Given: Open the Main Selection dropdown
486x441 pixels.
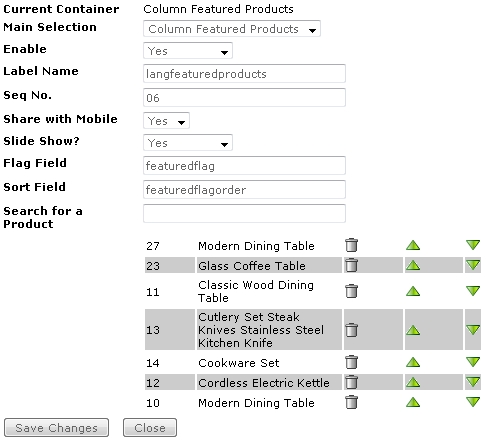Looking at the screenshot, I should [x=232, y=29].
